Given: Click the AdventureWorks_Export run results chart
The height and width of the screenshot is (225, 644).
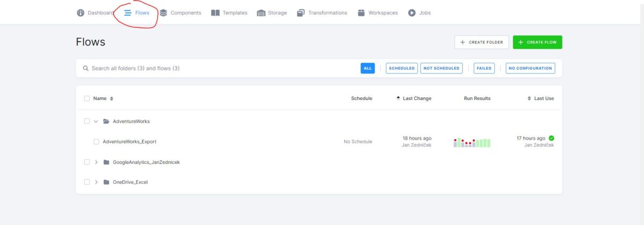Looking at the screenshot, I should [x=472, y=142].
